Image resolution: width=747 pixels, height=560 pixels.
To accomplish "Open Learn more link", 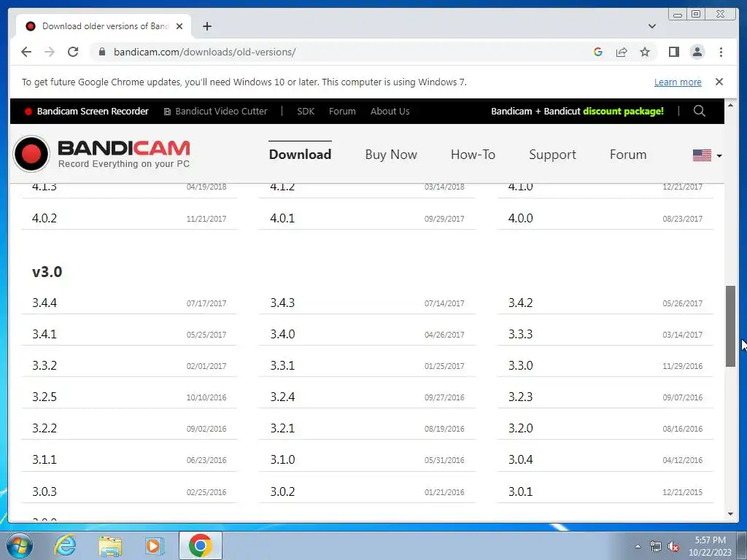I will point(678,82).
